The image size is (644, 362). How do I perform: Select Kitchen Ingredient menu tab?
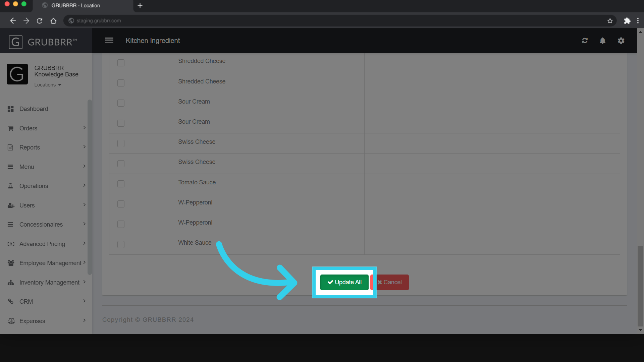(153, 40)
